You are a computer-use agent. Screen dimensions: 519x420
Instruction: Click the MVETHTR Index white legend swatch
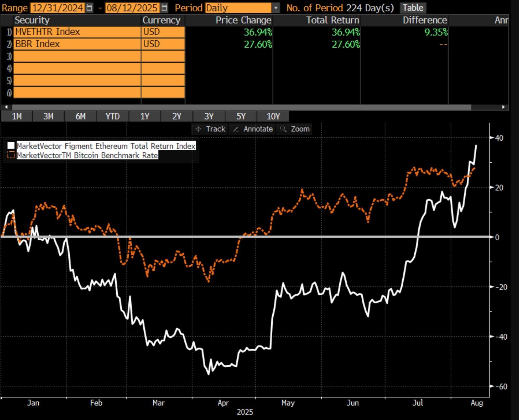click(11, 146)
